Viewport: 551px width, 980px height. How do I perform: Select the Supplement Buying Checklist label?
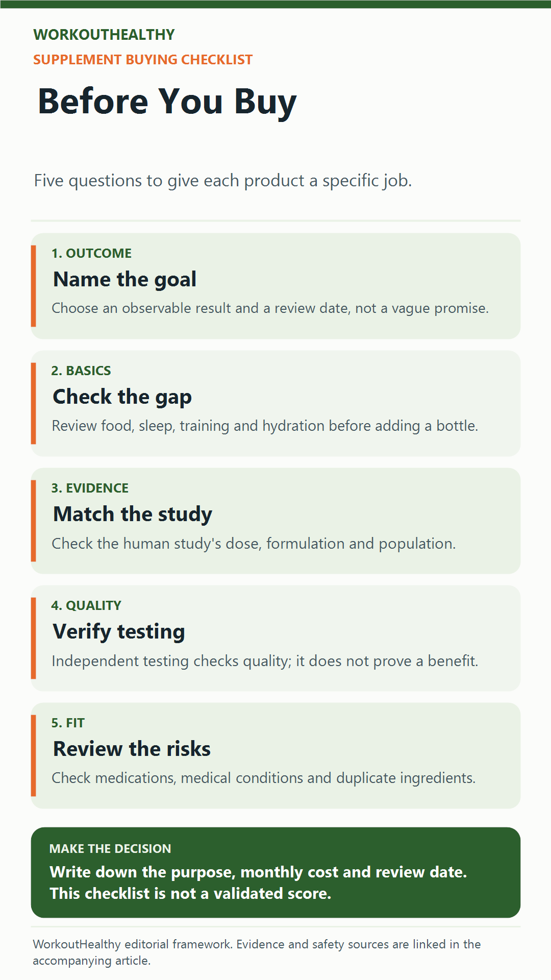click(143, 60)
